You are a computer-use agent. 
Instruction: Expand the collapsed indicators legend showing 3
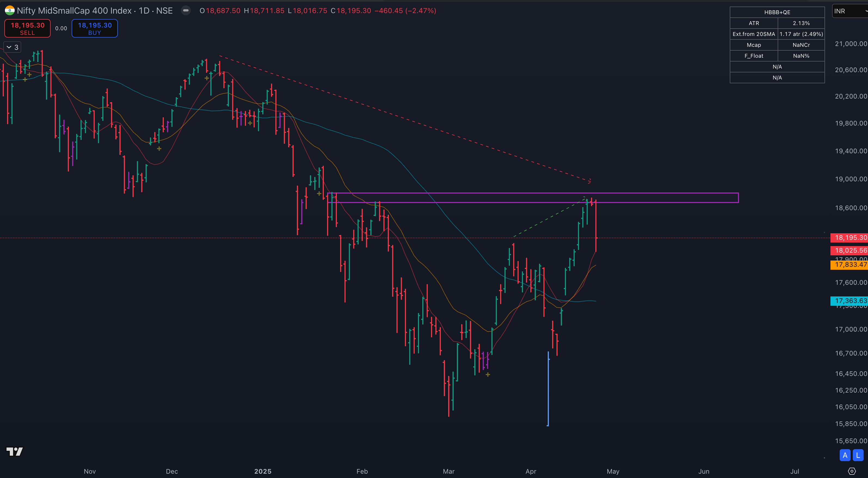point(12,47)
